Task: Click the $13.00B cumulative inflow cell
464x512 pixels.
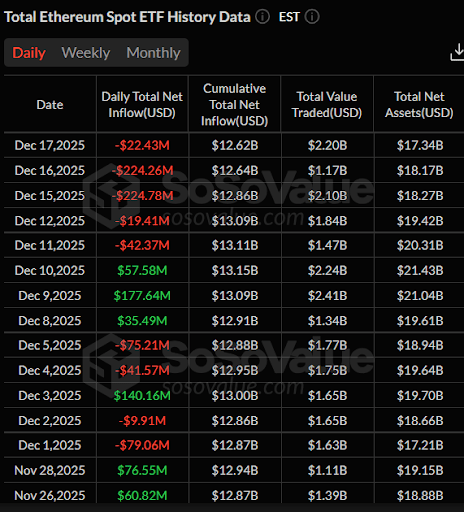Action: (x=235, y=396)
